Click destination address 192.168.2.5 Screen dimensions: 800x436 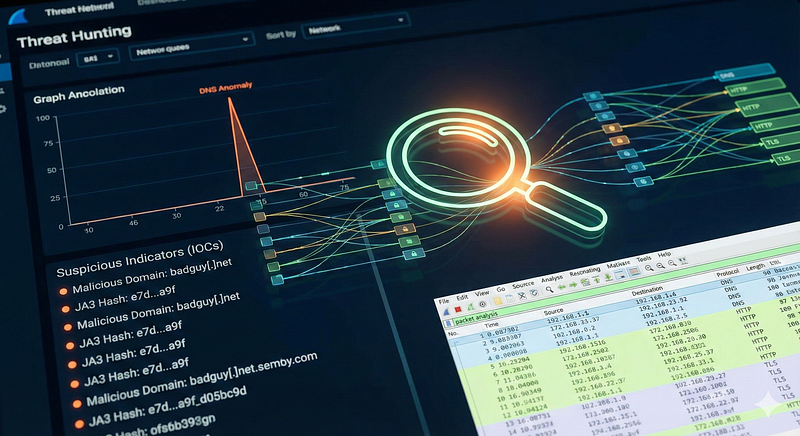click(666, 320)
